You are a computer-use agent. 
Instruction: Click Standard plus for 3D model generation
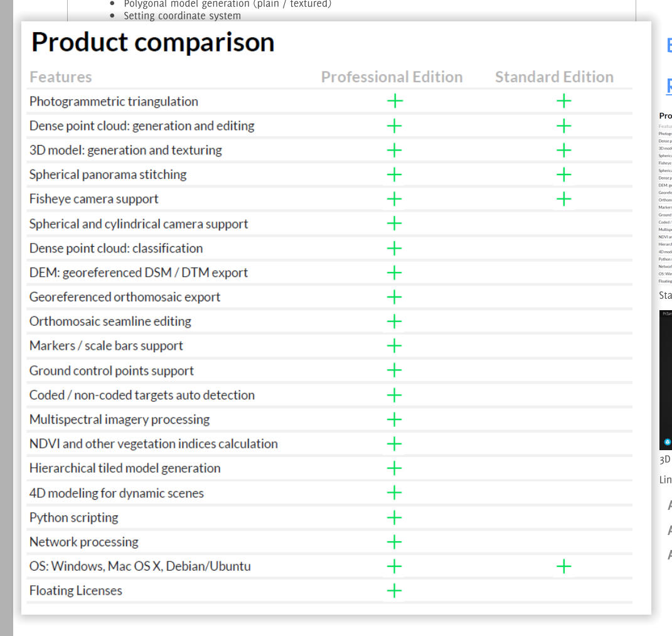click(563, 150)
